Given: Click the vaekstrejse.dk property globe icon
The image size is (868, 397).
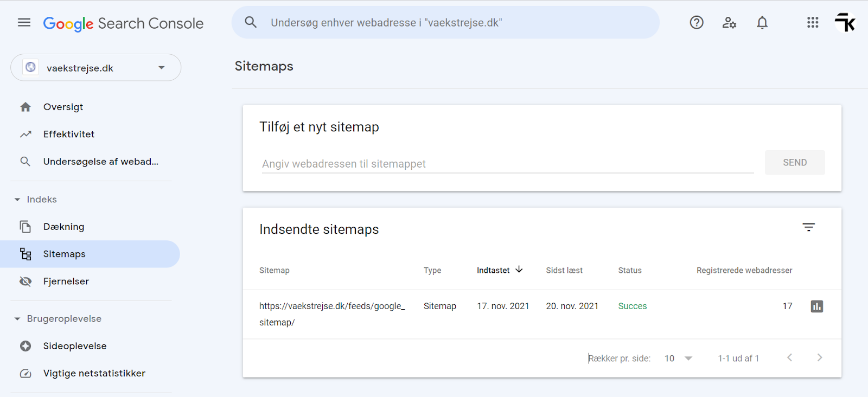Looking at the screenshot, I should [x=30, y=67].
